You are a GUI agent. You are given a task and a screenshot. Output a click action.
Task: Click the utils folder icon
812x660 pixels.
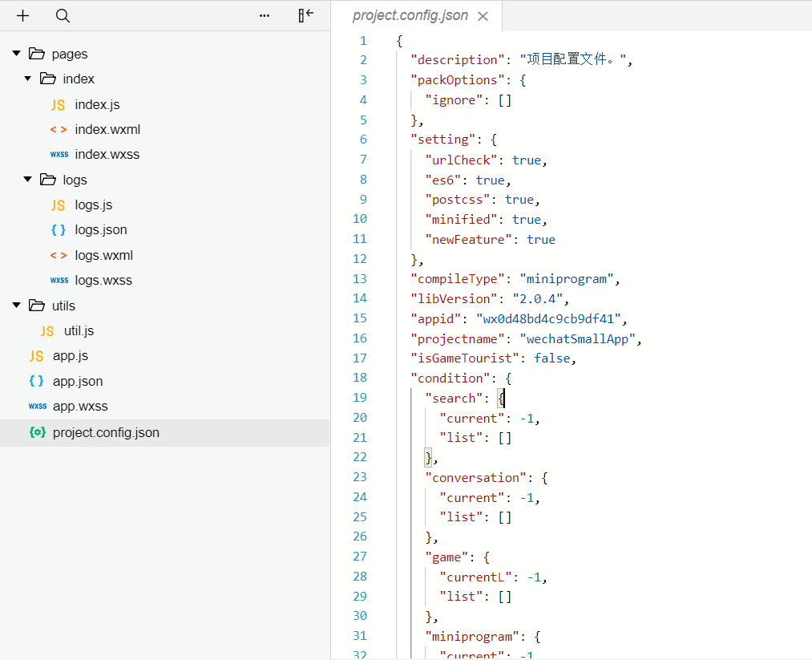pos(36,305)
